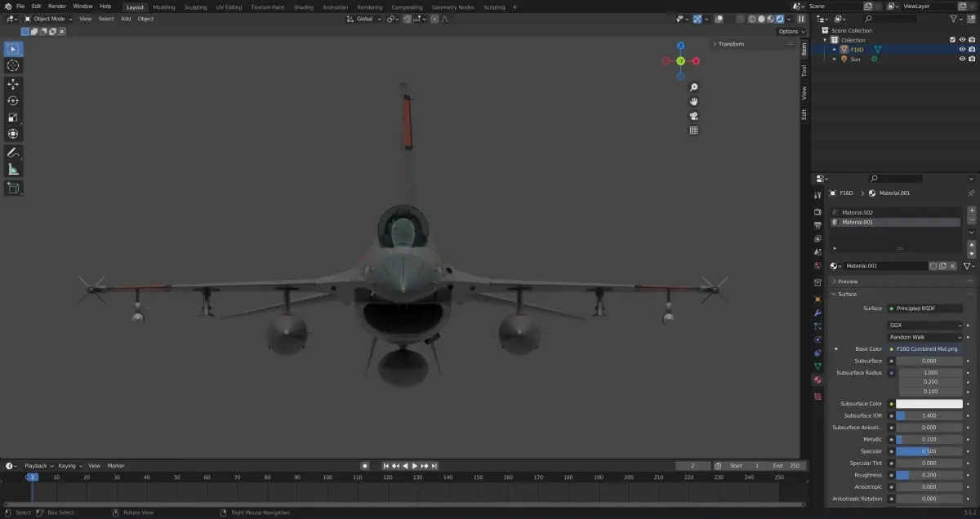Select the Measure tool
Screen dimensions: 980x519
tap(13, 170)
